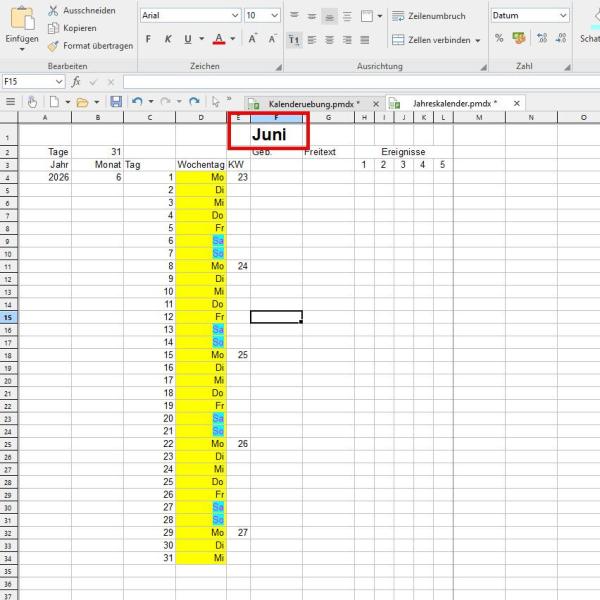Image resolution: width=600 pixels, height=600 pixels.
Task: Select the Jahreskalender.pmdx tab
Action: 453,104
